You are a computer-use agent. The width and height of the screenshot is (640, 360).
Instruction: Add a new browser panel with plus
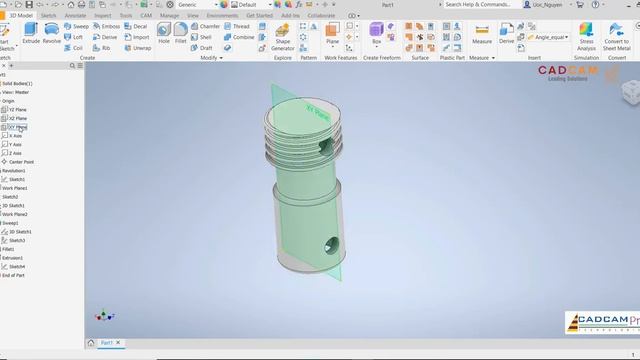pyautogui.click(x=11, y=66)
